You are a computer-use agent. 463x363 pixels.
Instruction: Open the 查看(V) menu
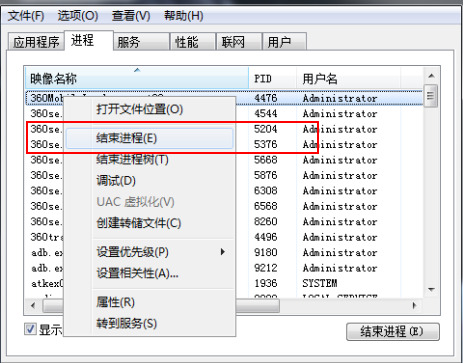coord(131,16)
